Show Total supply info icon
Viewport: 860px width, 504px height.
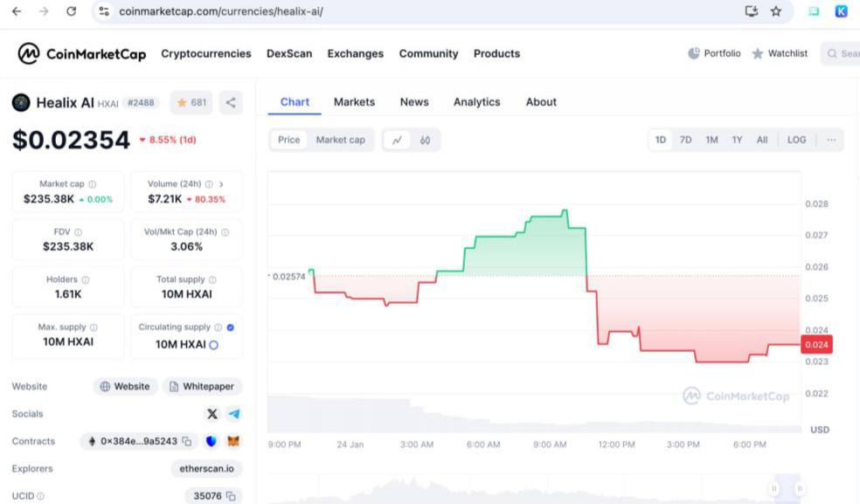coord(212,280)
